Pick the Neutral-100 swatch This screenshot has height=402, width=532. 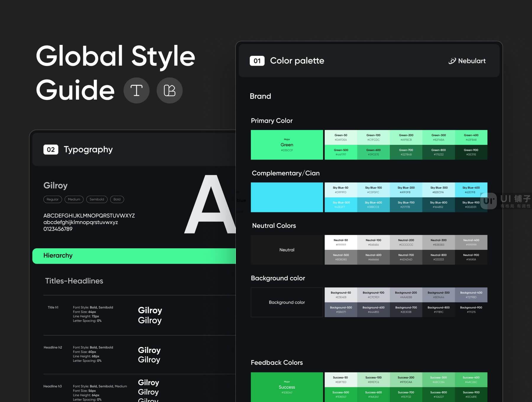pyautogui.click(x=374, y=242)
